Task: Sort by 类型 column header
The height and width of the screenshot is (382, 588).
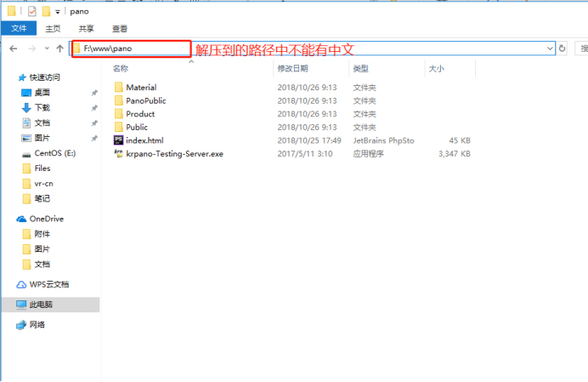Action: tap(360, 69)
